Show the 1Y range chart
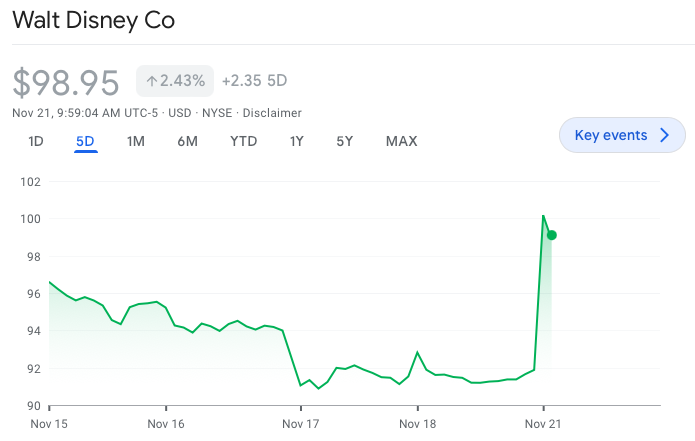 pyautogui.click(x=297, y=141)
